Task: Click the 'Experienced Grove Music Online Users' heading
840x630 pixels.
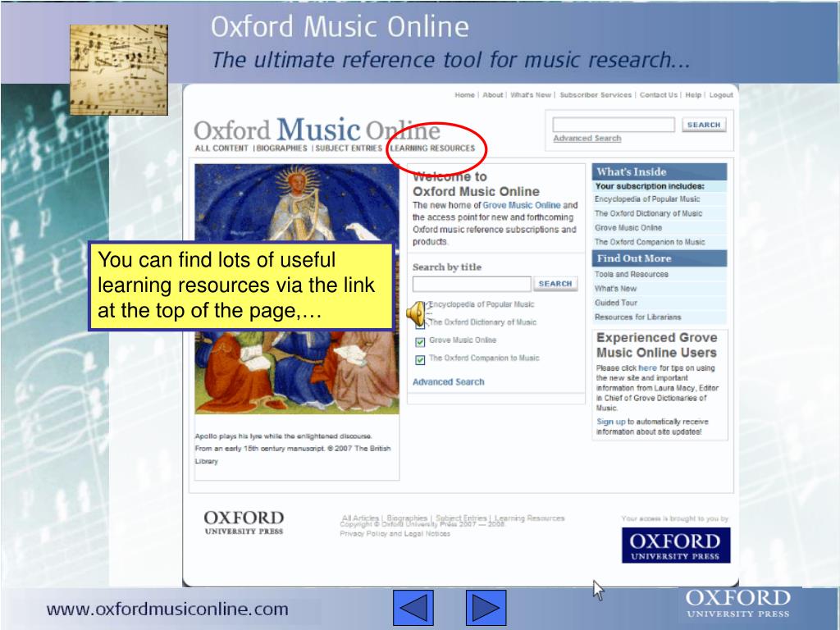Action: point(657,345)
